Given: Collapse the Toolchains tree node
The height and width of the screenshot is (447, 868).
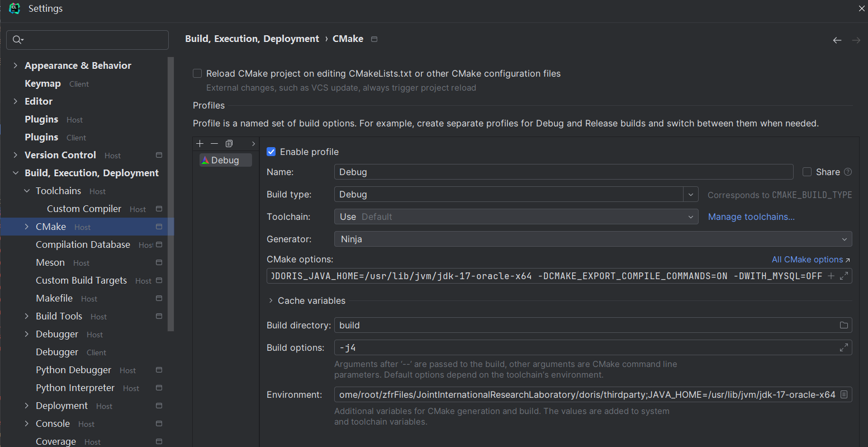Looking at the screenshot, I should [27, 191].
